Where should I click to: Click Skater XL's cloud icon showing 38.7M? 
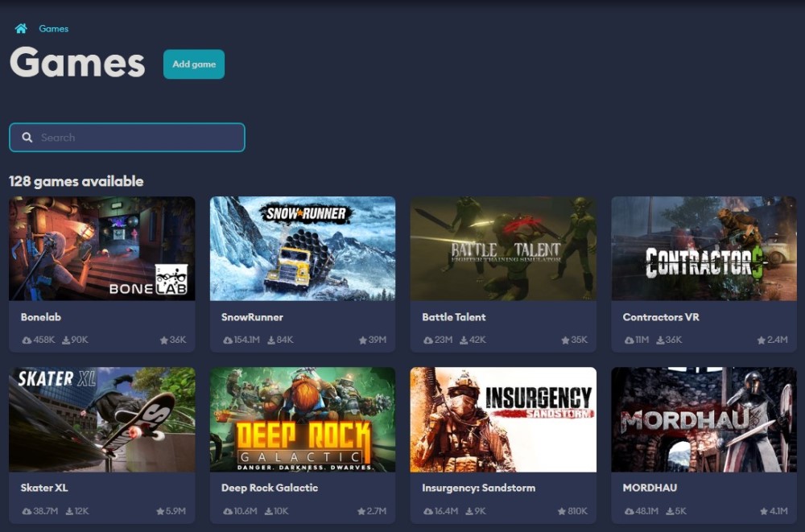point(27,511)
